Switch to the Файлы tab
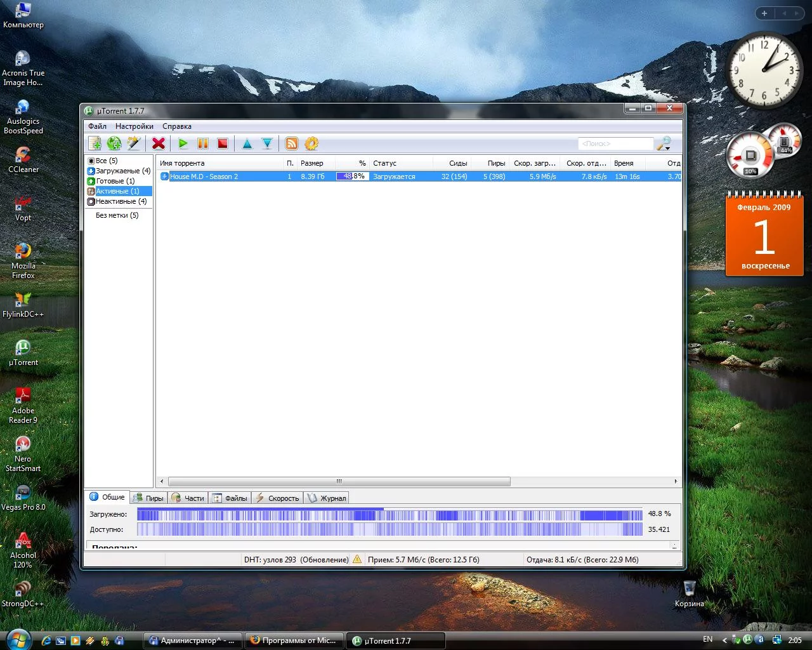812x650 pixels. point(230,498)
